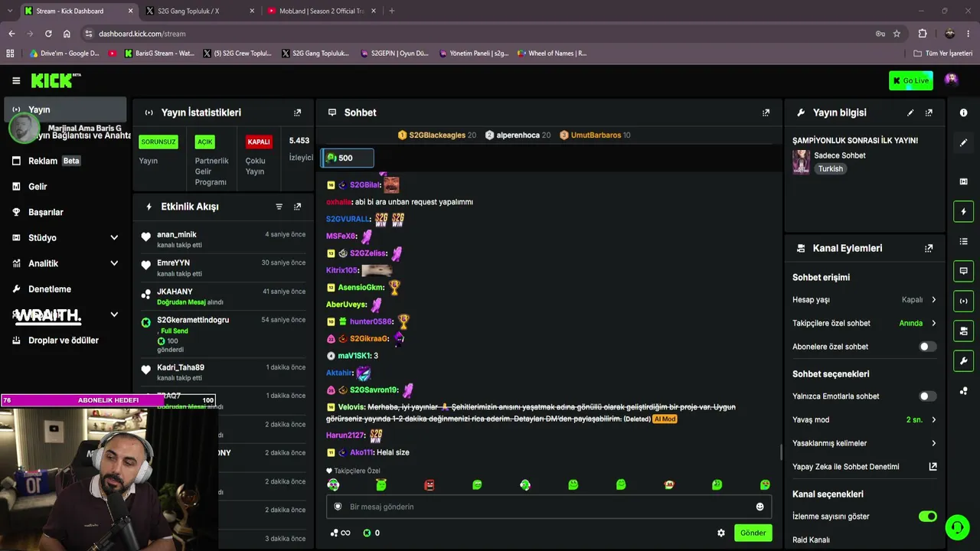Expand the sidebar section under Denetleme

click(114, 315)
